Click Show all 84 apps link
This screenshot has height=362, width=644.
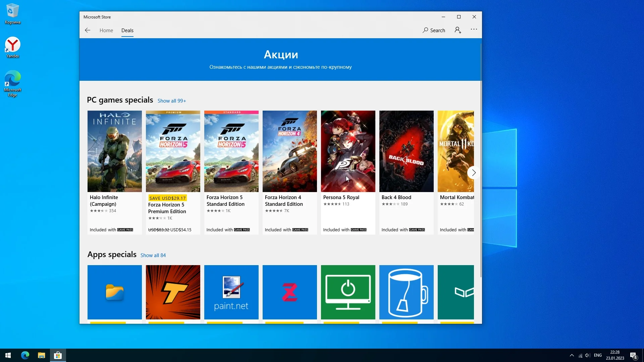tap(153, 255)
